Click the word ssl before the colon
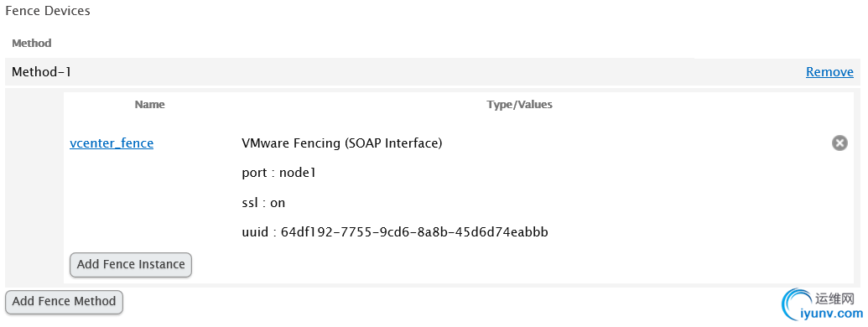The height and width of the screenshot is (327, 868). coord(250,203)
